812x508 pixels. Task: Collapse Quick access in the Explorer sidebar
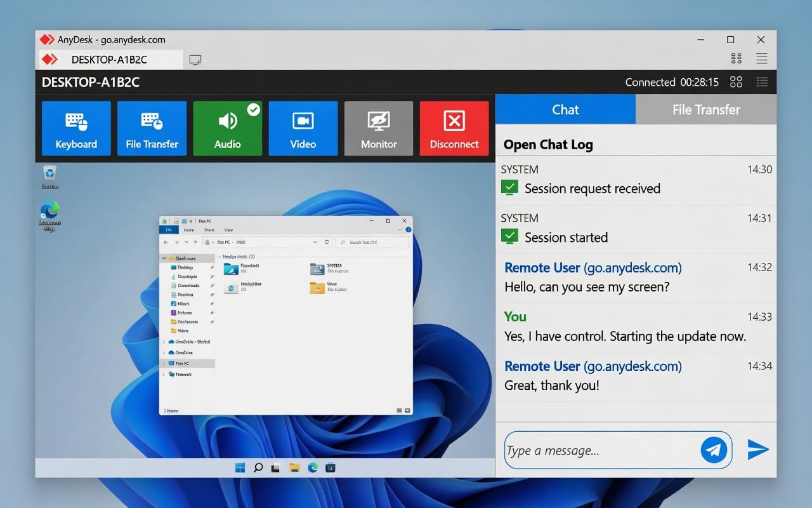(164, 258)
